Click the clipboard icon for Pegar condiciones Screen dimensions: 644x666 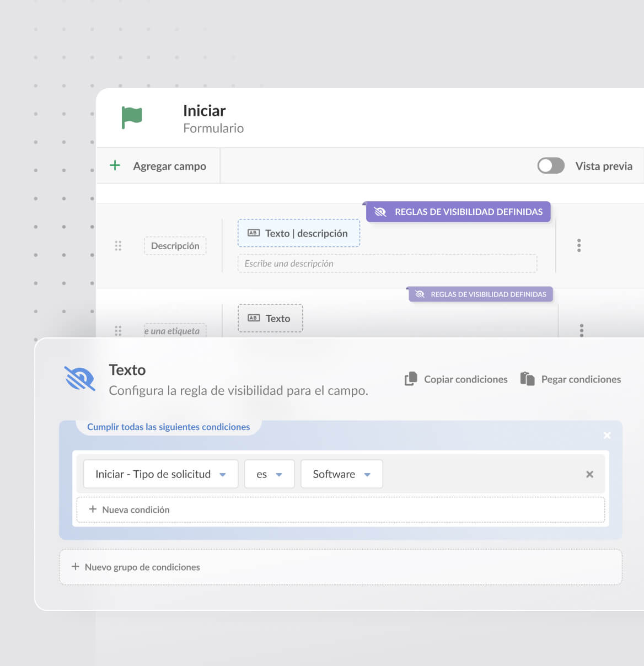(528, 379)
